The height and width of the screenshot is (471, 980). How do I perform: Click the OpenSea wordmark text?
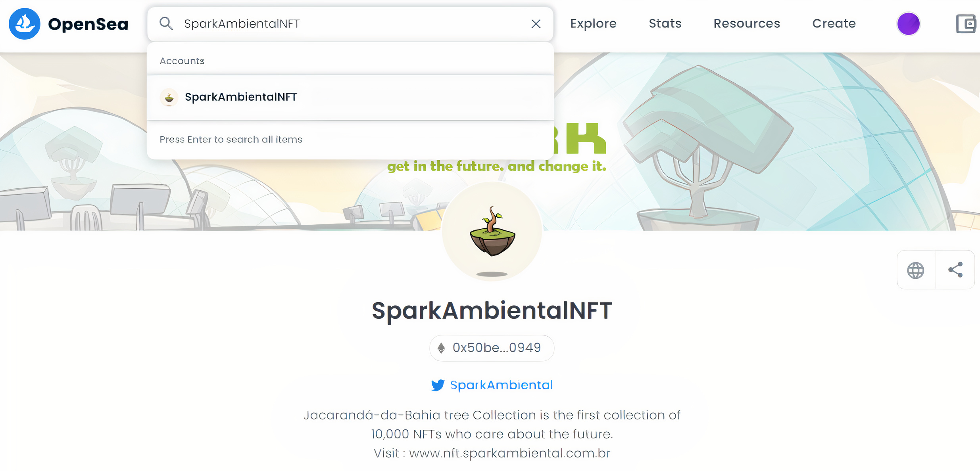tap(88, 24)
